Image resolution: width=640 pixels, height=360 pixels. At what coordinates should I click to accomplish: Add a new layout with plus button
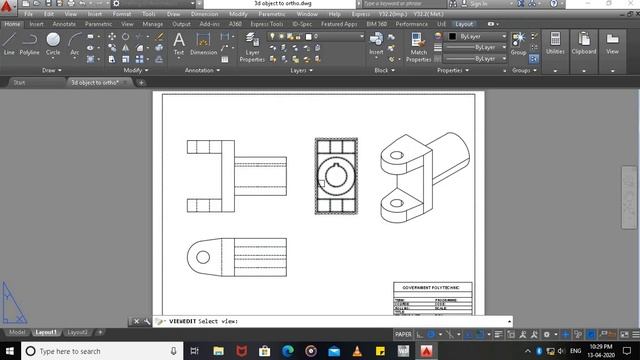(100, 332)
